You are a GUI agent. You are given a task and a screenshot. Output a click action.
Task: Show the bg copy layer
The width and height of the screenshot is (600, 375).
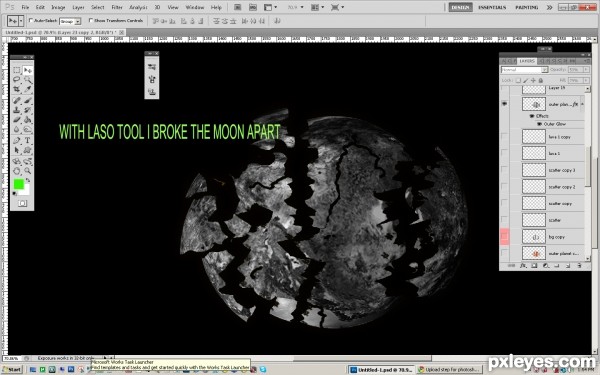[504, 236]
